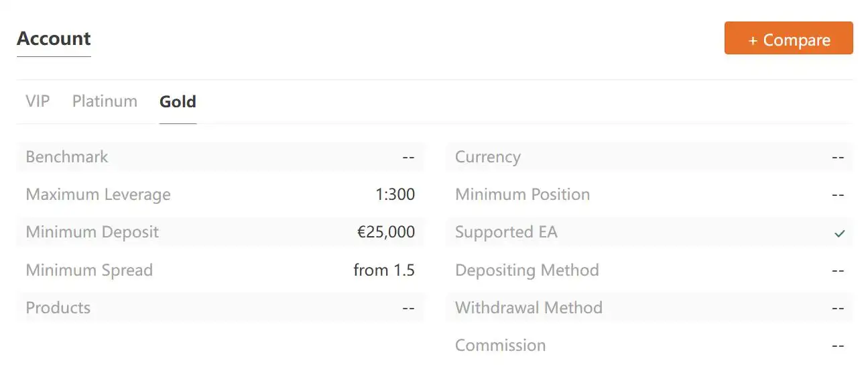Open the Platinum account tab
868x379 pixels.
coord(105,101)
